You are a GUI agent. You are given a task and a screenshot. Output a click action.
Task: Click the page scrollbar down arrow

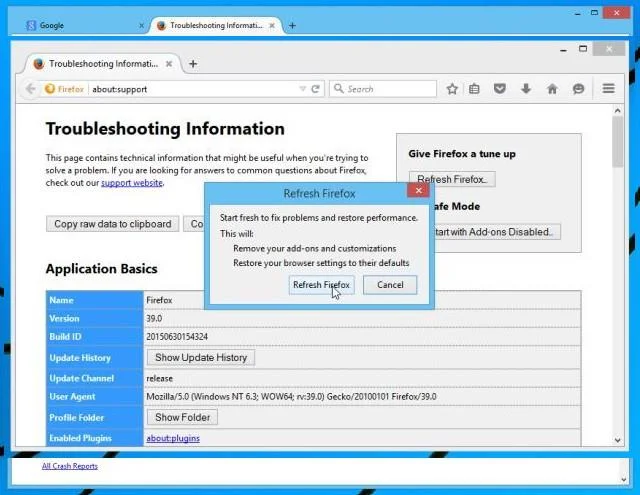618,440
